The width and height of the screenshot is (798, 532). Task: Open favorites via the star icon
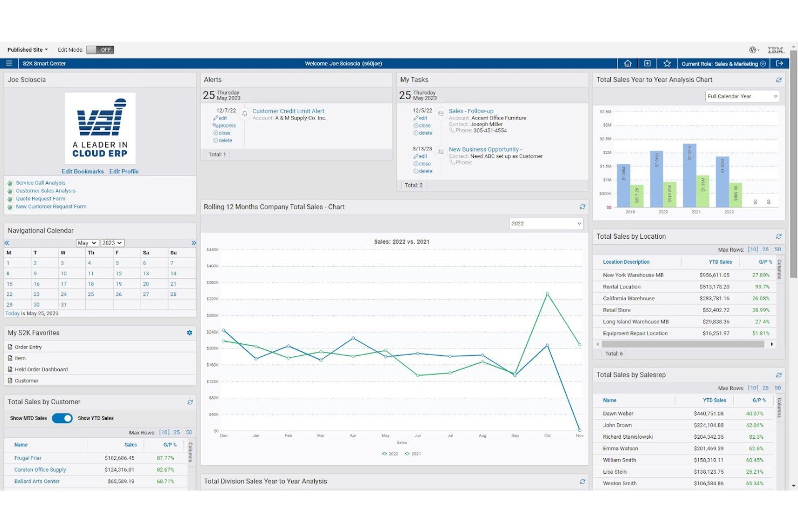coord(667,63)
